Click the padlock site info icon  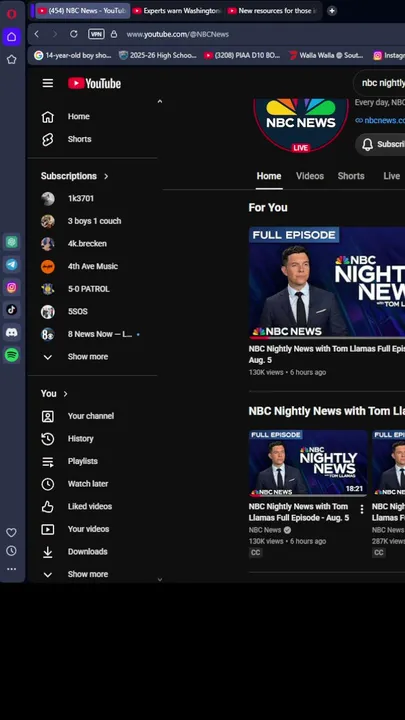pos(114,34)
